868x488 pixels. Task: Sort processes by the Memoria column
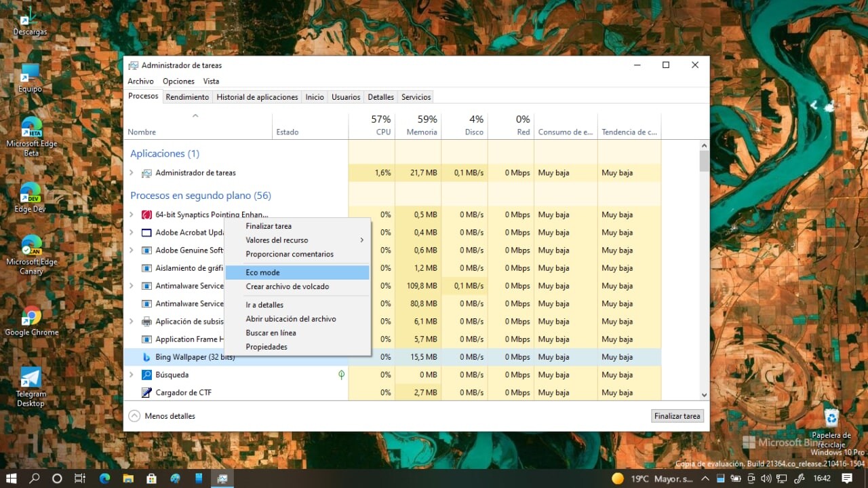coord(418,126)
